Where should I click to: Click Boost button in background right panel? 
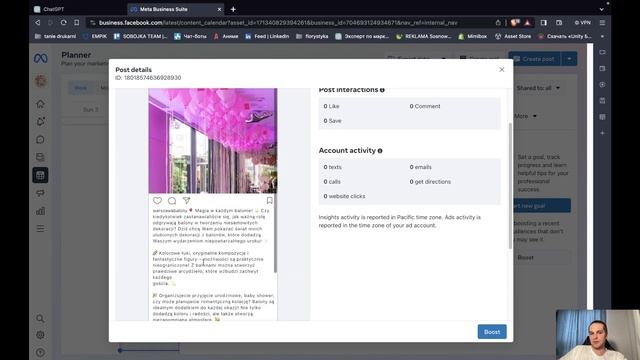coord(525,258)
